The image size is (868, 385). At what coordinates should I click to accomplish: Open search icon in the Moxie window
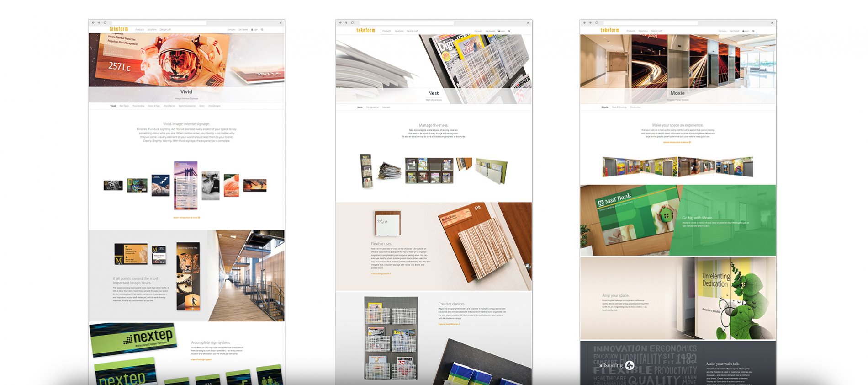753,31
